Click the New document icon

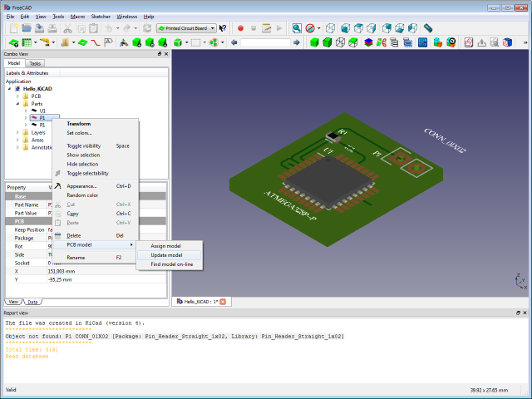click(x=14, y=28)
